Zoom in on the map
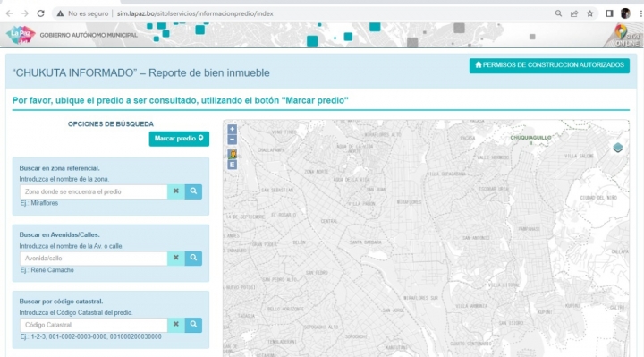 coord(232,129)
